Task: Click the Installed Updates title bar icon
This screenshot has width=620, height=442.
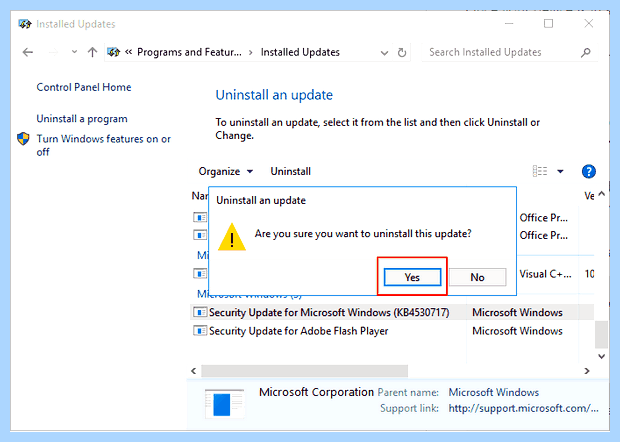Action: coord(25,24)
